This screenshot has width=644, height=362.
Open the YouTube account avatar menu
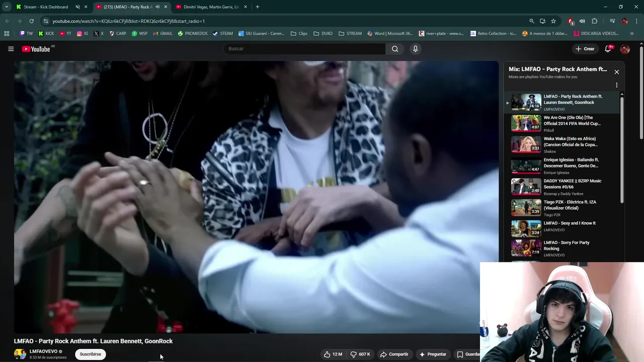point(625,49)
